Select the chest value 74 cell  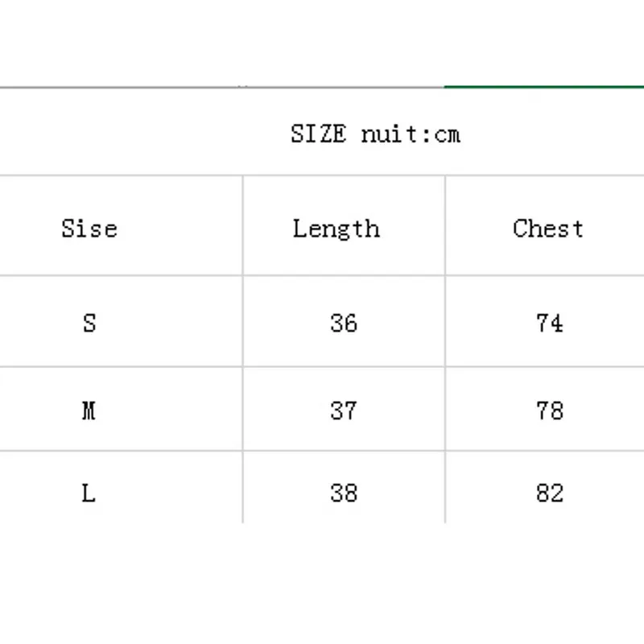tap(545, 321)
